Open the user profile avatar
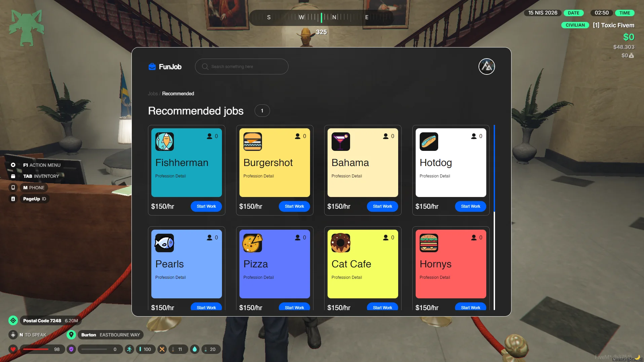Image resolution: width=644 pixels, height=362 pixels. point(486,67)
